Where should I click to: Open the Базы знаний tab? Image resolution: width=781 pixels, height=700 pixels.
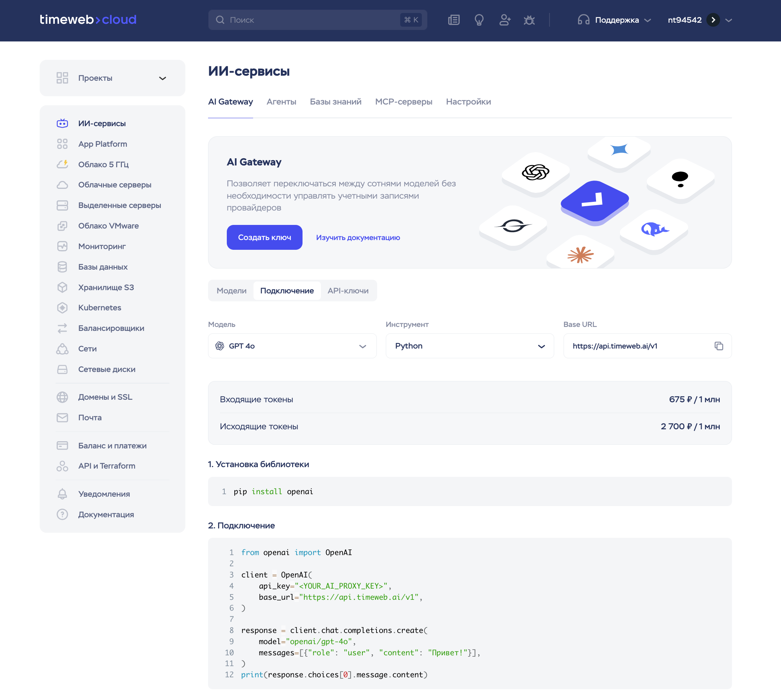coord(335,102)
